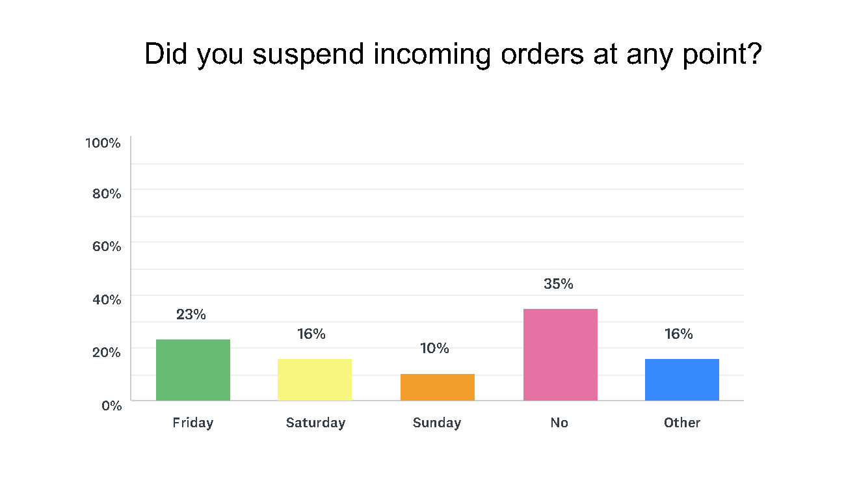
Task: Select the 40% y-axis tick label
Action: pyautogui.click(x=106, y=300)
